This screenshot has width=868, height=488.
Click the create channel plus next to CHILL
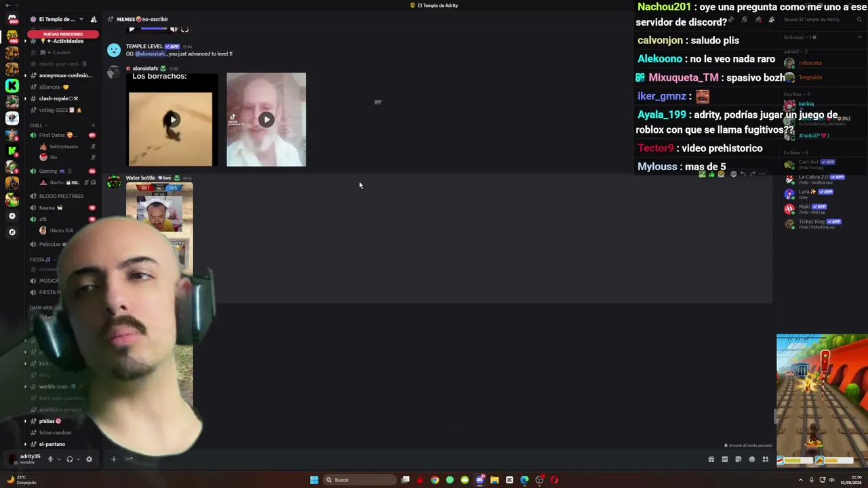click(93, 125)
